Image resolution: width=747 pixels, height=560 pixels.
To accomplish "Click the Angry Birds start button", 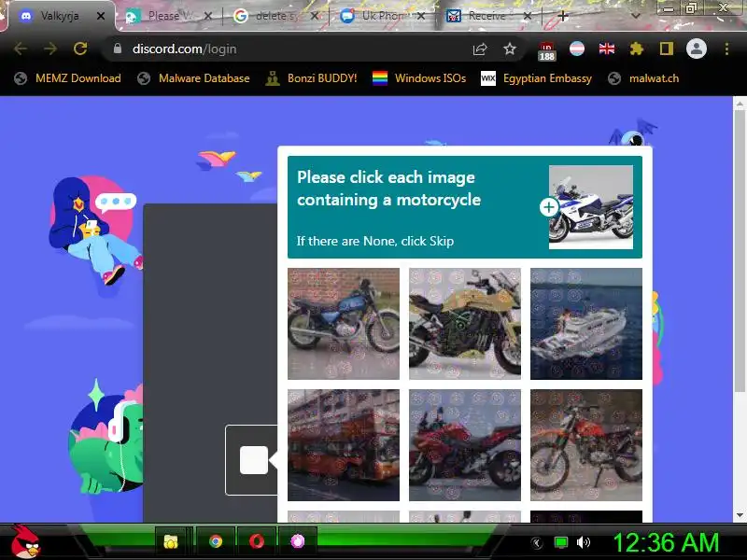I will pyautogui.click(x=25, y=542).
